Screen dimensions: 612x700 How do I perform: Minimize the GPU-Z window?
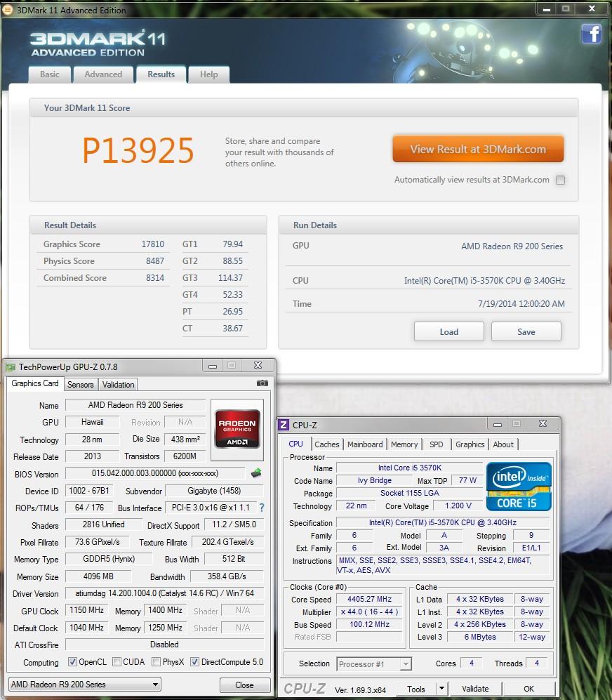click(x=213, y=366)
